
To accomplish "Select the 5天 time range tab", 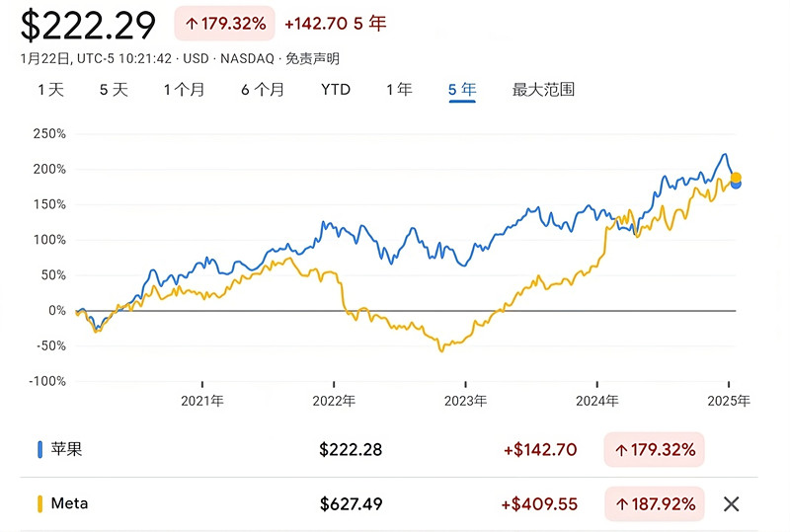I will [114, 90].
